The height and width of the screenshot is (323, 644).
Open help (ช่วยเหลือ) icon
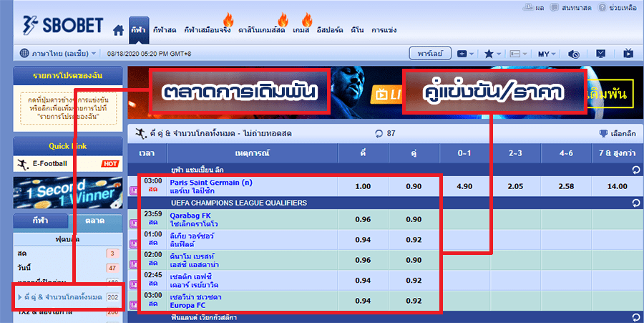[602, 7]
